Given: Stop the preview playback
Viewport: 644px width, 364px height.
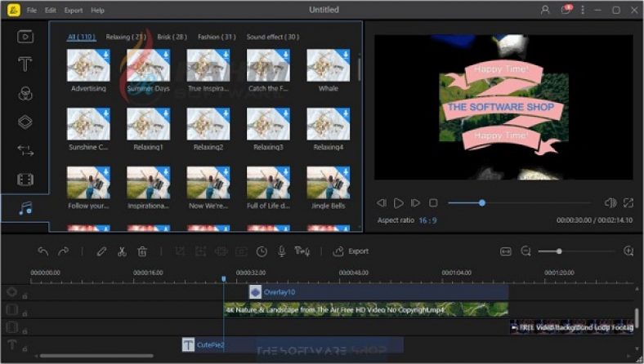Looking at the screenshot, I should [433, 202].
